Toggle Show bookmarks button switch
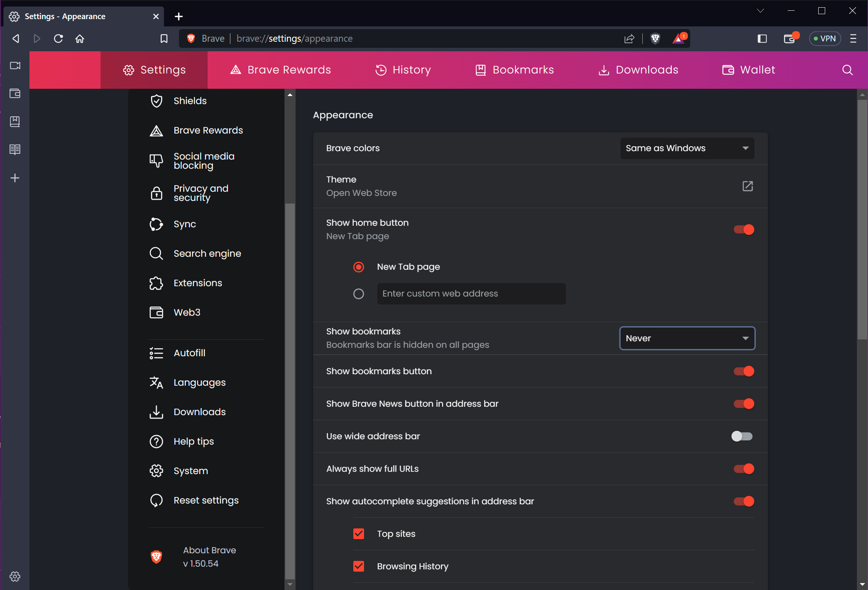Viewport: 868px width, 590px height. click(x=744, y=371)
